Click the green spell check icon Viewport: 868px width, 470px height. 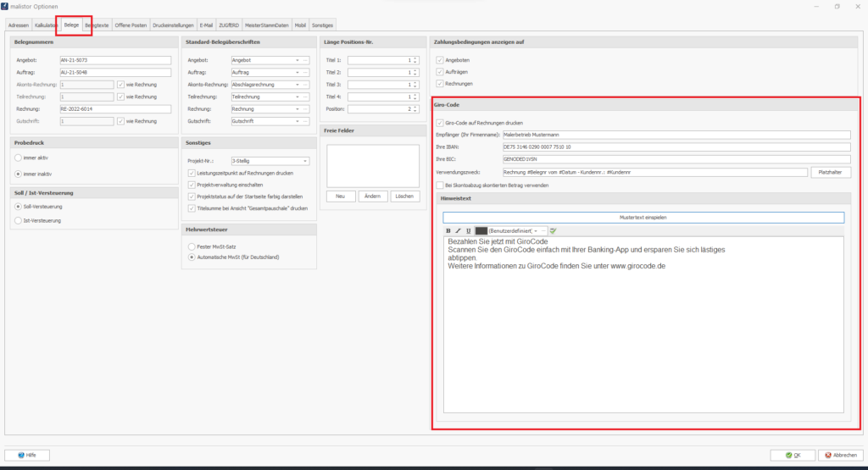tap(553, 230)
